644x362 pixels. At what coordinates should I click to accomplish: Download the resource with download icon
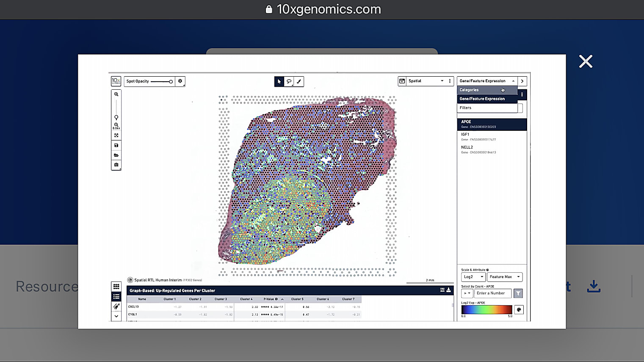[594, 286]
